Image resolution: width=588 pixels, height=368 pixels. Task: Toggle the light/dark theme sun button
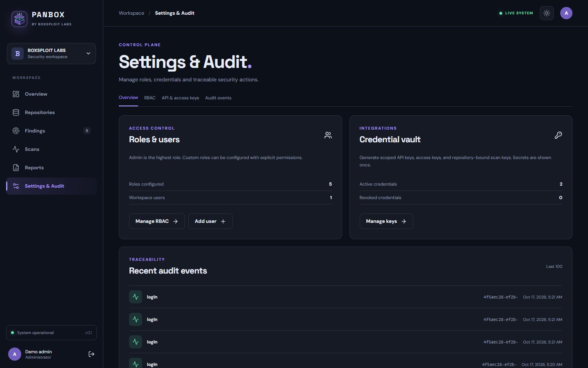click(547, 13)
